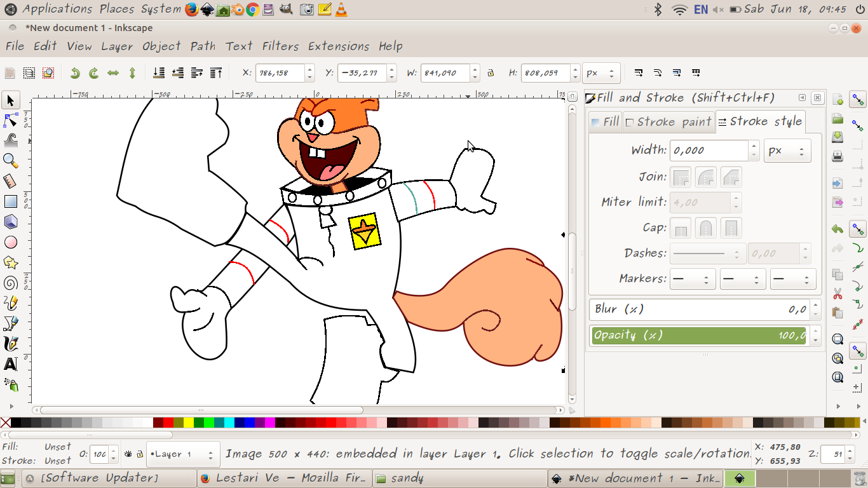Click the Open document folder icon
This screenshot has width=868, height=488.
tap(837, 119)
